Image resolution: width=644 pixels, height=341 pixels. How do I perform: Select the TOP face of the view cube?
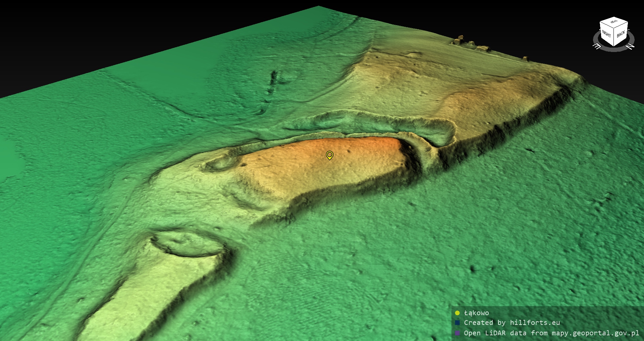click(x=614, y=22)
